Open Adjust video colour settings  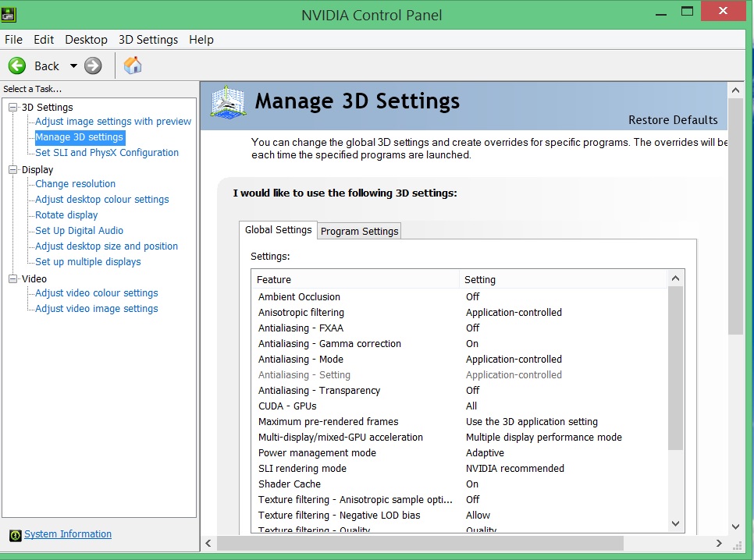pos(97,292)
